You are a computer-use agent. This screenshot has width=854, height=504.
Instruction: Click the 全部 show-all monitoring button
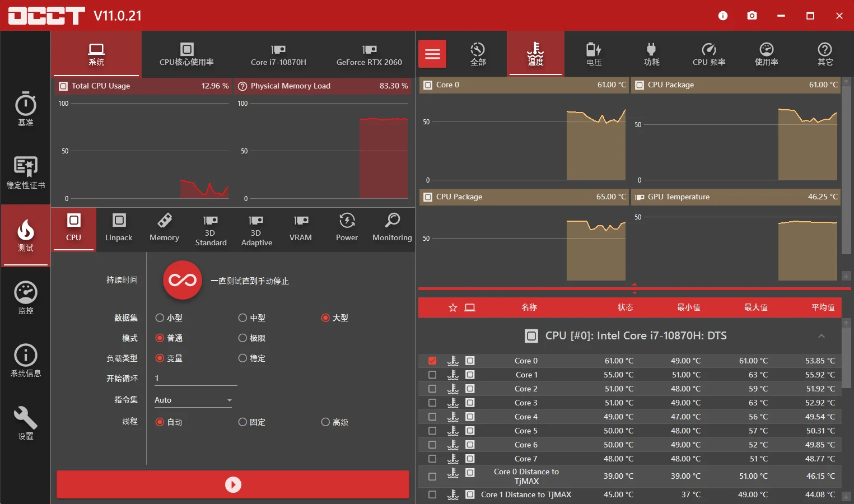point(478,53)
